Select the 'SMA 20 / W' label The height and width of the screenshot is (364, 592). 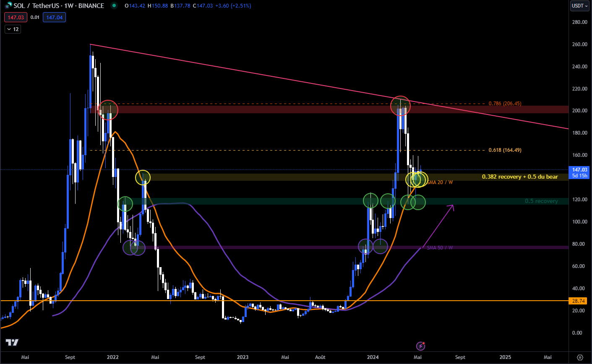pos(440,182)
